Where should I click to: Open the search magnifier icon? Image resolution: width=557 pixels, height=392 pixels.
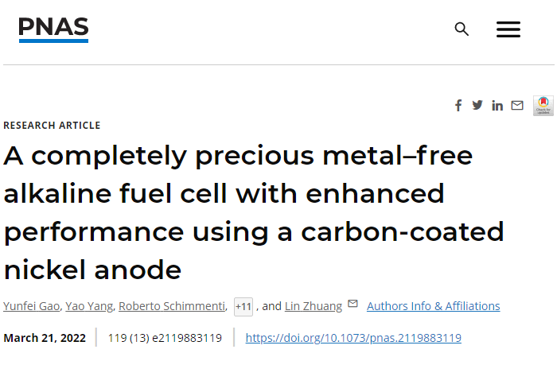click(x=462, y=29)
